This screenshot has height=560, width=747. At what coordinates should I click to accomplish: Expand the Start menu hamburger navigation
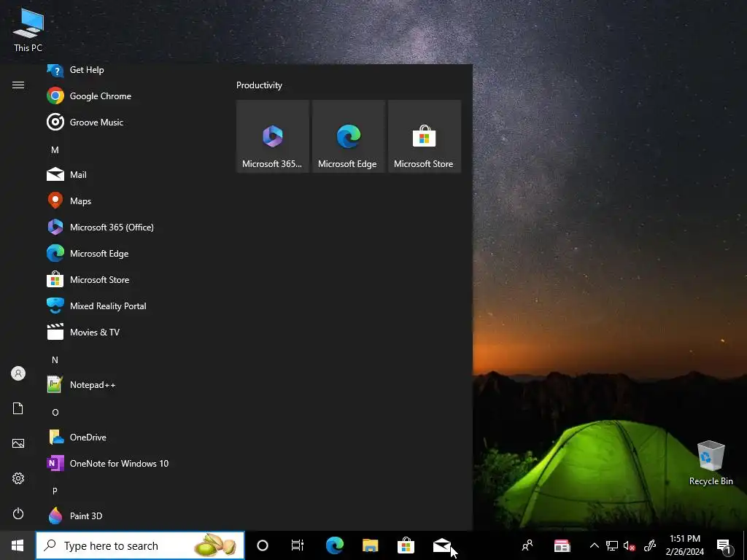pos(18,85)
